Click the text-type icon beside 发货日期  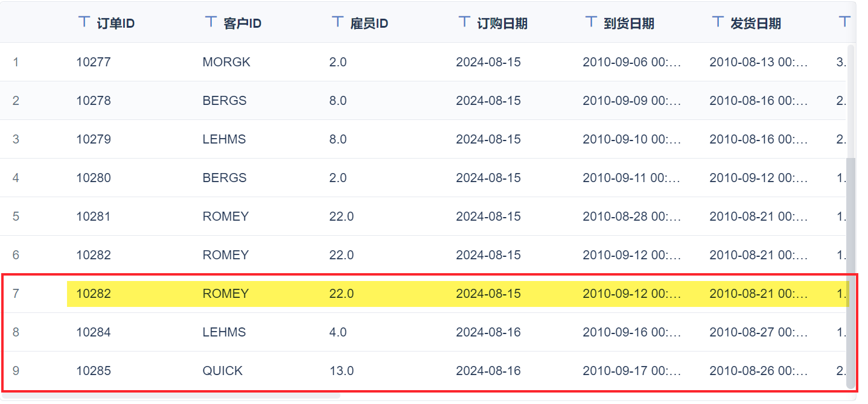(x=718, y=22)
